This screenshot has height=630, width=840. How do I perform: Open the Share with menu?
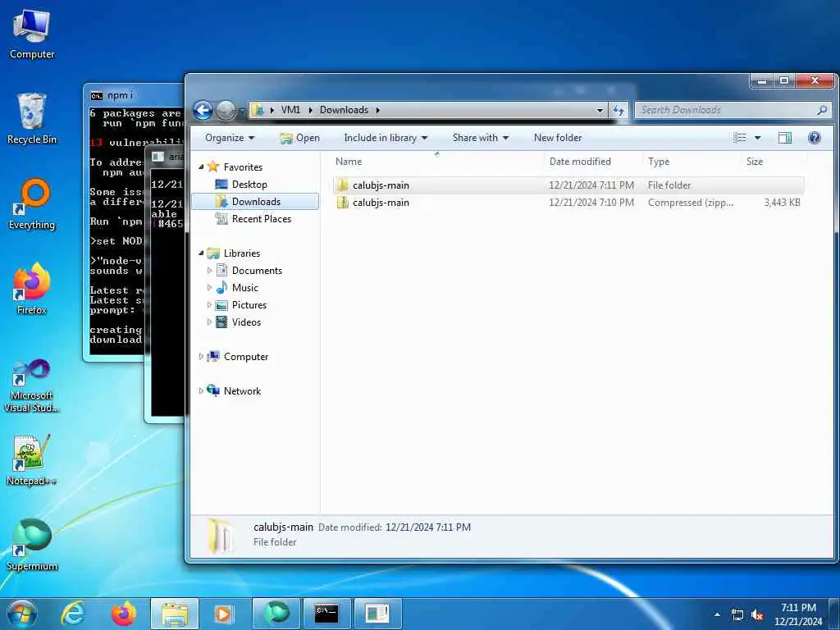click(x=480, y=138)
